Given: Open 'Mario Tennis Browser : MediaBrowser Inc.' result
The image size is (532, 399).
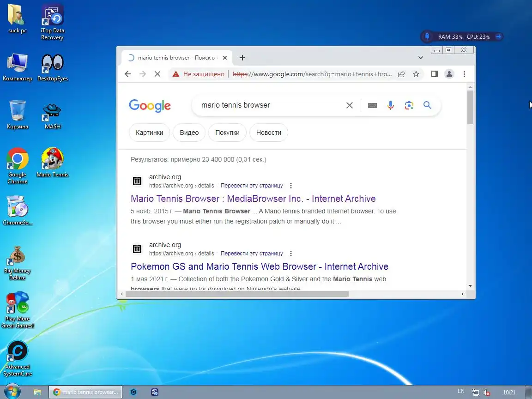Looking at the screenshot, I should point(253,199).
